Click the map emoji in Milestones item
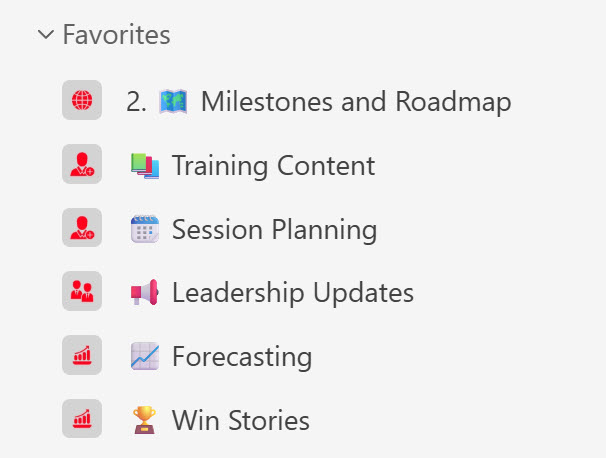The height and width of the screenshot is (458, 606). (174, 101)
